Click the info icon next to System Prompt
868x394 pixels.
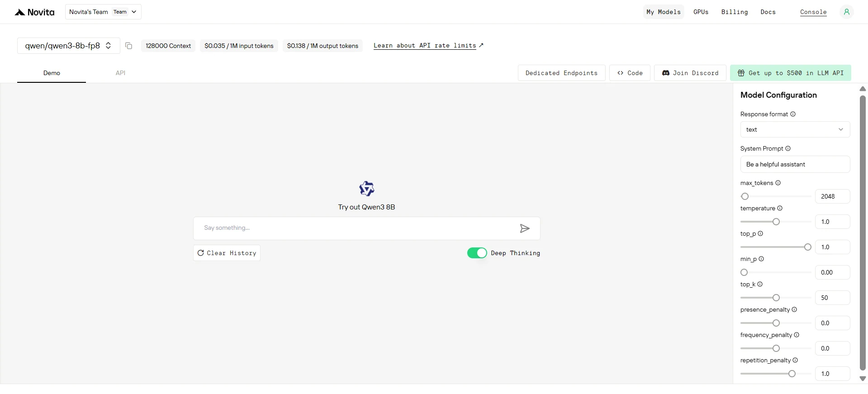788,148
